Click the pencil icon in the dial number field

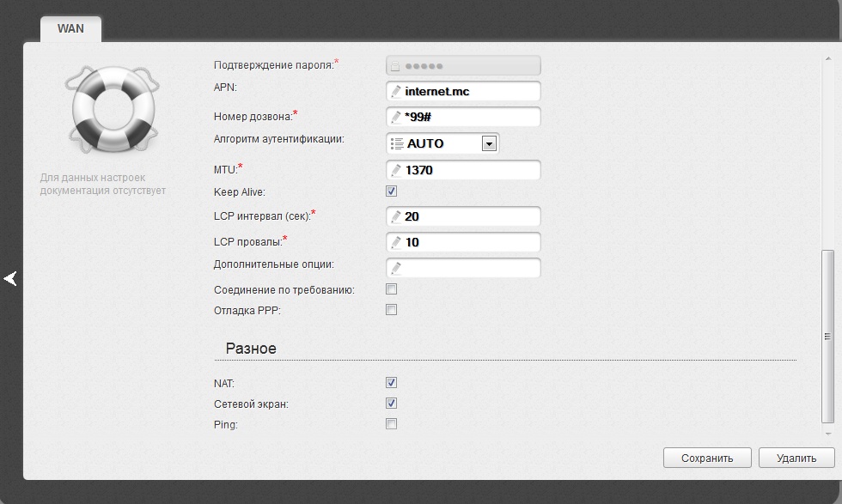click(x=395, y=117)
